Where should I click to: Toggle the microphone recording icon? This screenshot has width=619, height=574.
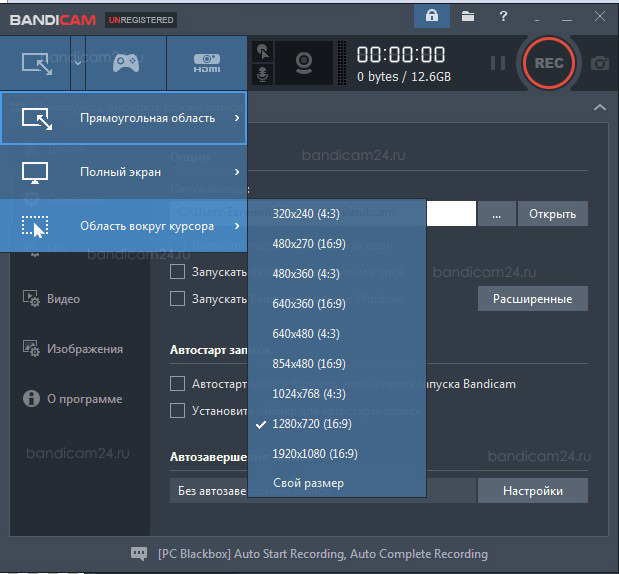coord(263,74)
